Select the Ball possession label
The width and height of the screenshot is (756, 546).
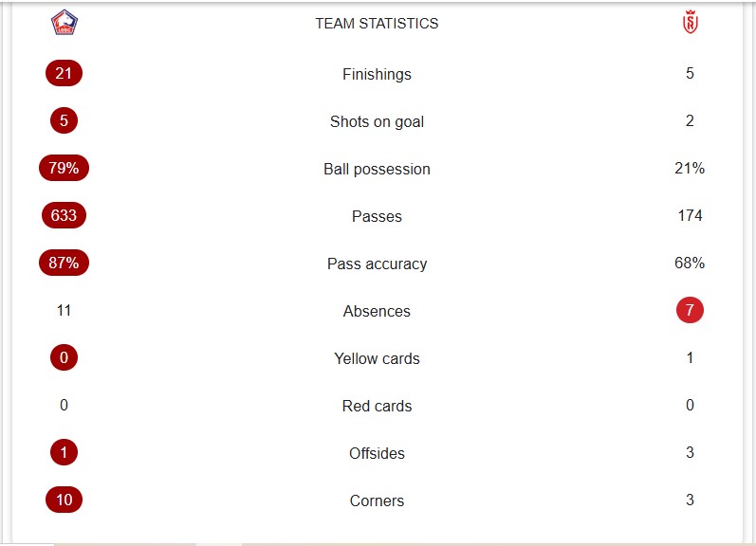(x=377, y=169)
